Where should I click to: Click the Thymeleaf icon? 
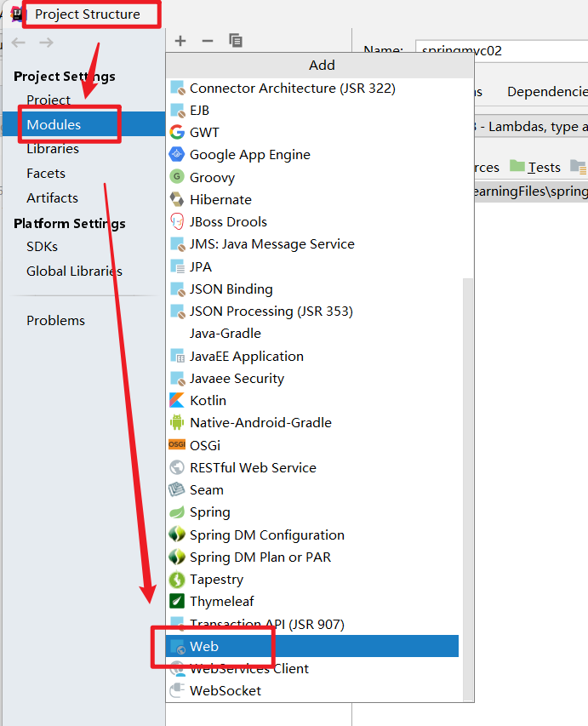point(177,601)
